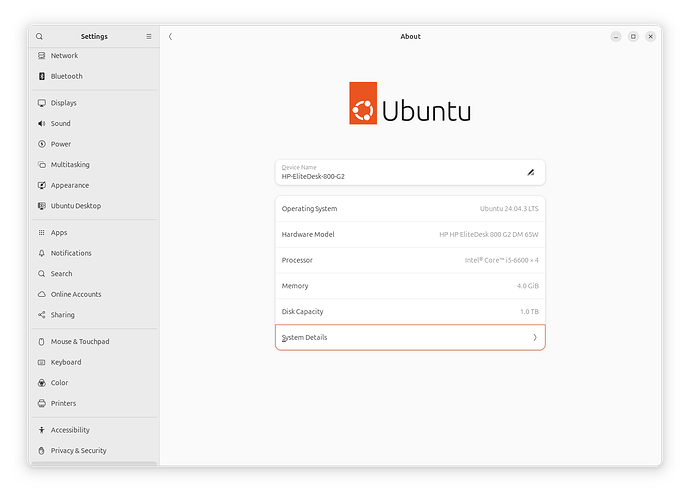Select Sound in the sidebar
The width and height of the screenshot is (690, 497).
click(x=94, y=123)
